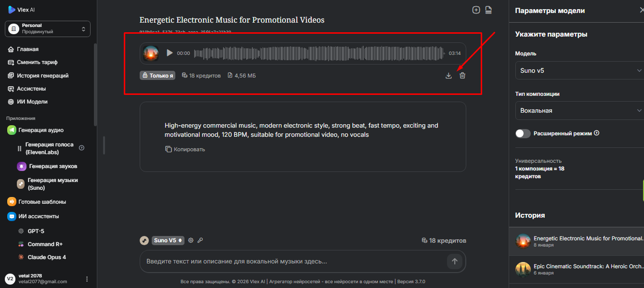Click the key icon near Suno V5
The image size is (644, 288).
[x=200, y=240]
